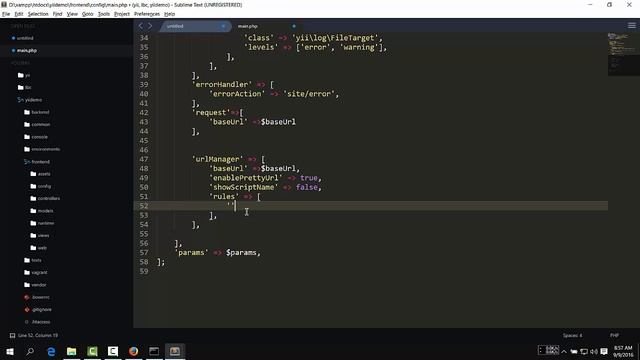Image resolution: width=640 pixels, height=360 pixels.
Task: Open the Find menu
Action: [x=57, y=14]
